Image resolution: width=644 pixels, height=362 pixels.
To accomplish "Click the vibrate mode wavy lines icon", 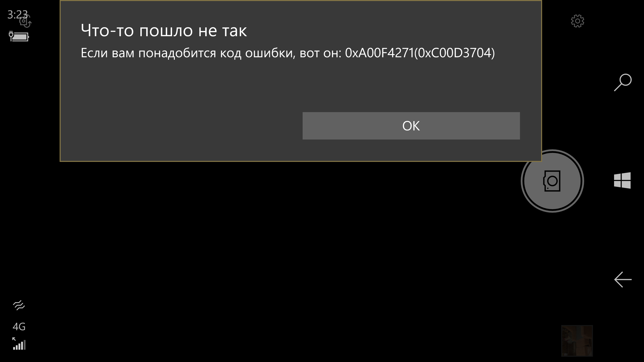I will [x=19, y=305].
